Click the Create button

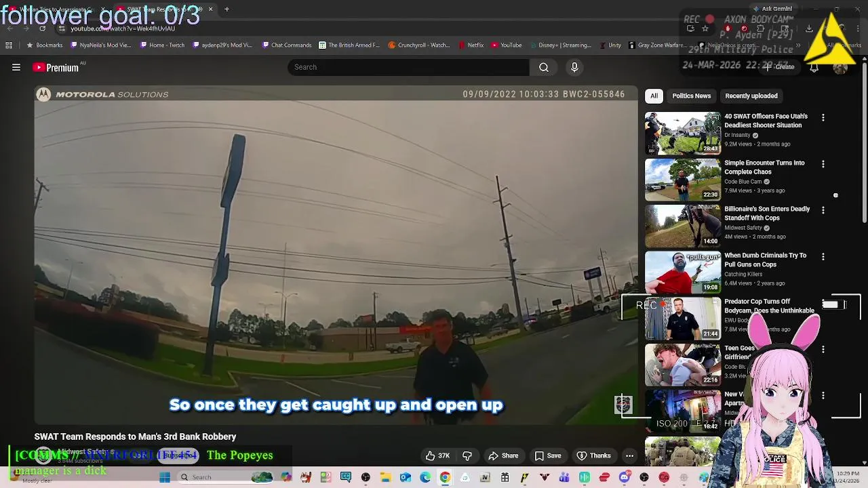(779, 67)
